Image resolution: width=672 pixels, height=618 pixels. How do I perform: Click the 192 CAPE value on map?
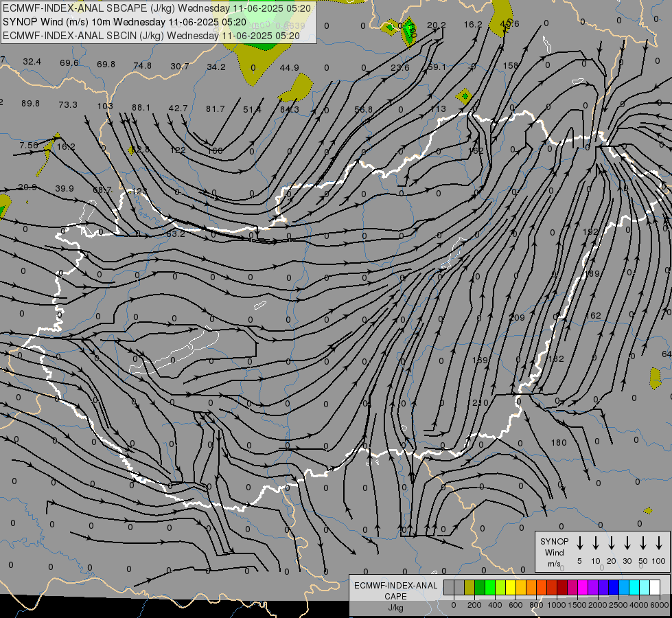[x=590, y=231]
